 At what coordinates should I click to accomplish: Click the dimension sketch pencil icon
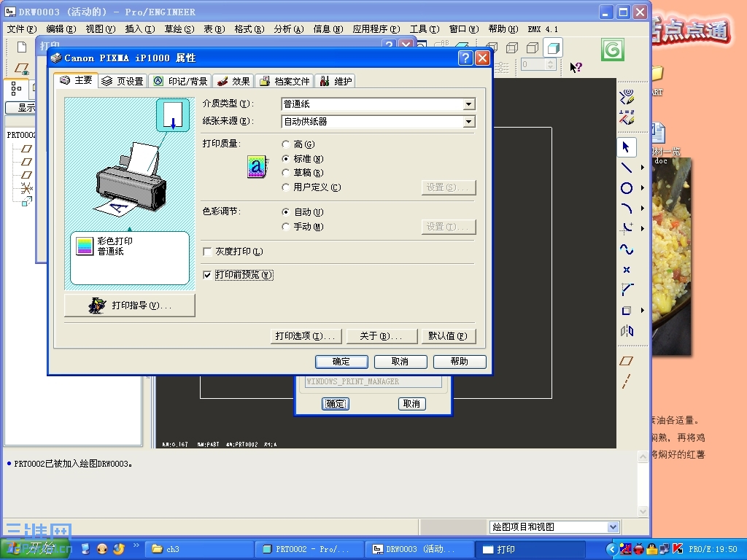(627, 97)
